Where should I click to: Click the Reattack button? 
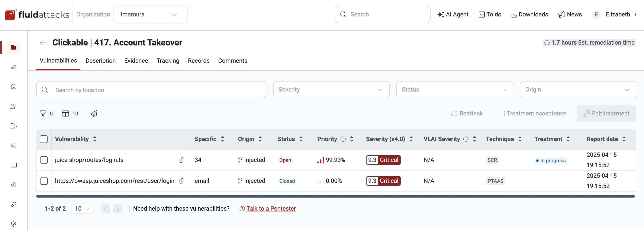[467, 114]
